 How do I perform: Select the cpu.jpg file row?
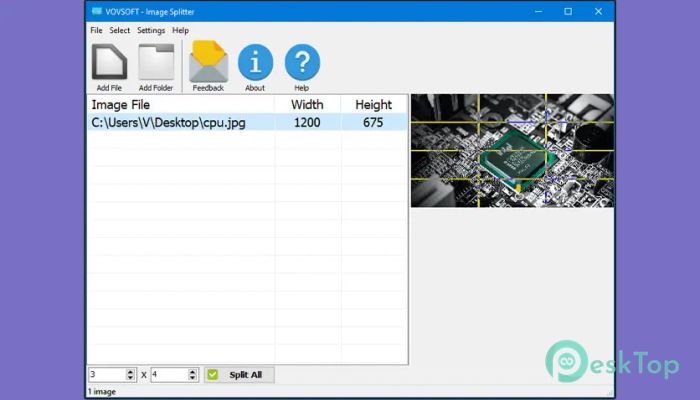(247, 122)
